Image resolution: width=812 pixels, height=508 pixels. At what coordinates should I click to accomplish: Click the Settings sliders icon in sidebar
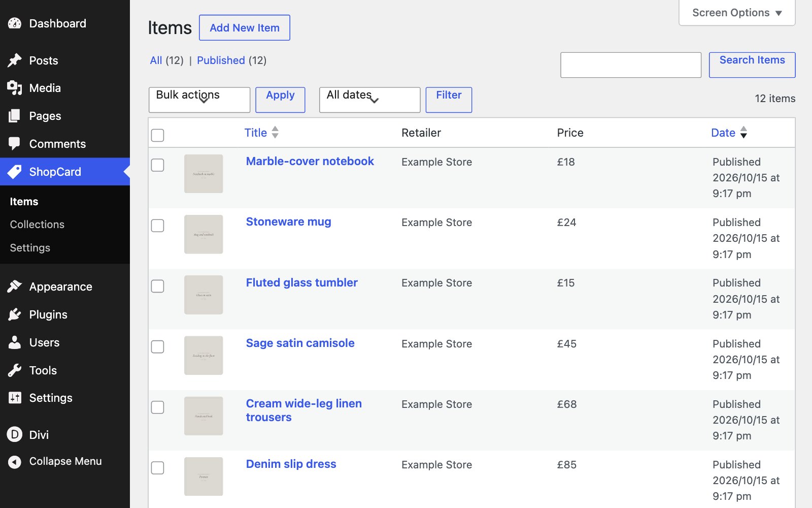(x=15, y=398)
